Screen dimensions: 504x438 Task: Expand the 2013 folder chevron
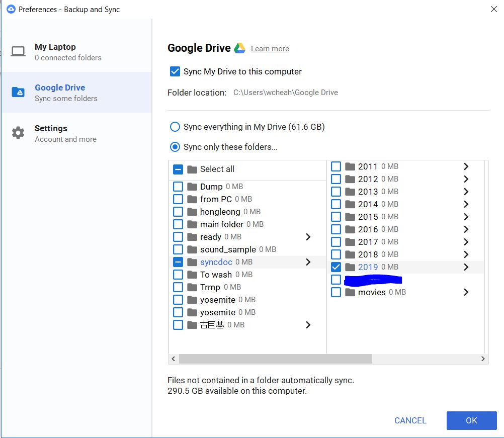[466, 192]
